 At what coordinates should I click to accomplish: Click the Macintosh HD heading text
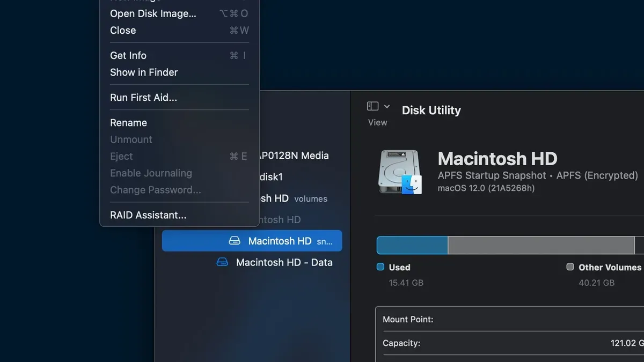[x=497, y=159]
